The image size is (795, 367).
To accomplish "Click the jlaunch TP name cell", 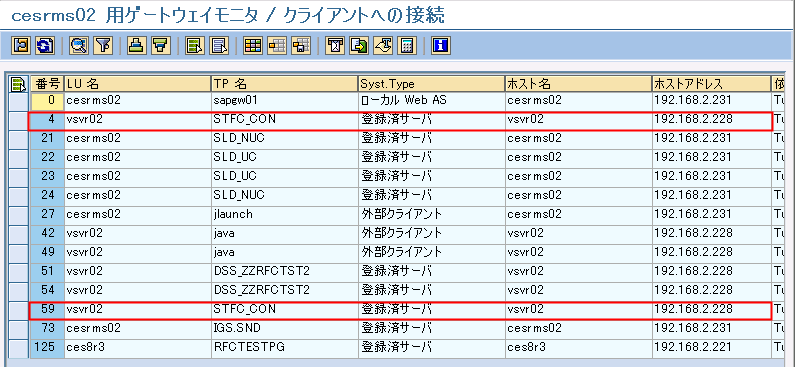I will (x=284, y=214).
